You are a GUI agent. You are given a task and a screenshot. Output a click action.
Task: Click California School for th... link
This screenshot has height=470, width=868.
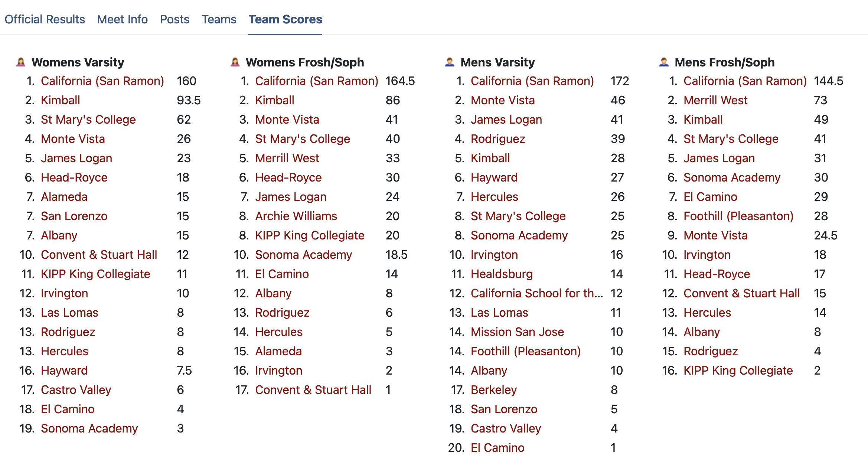coord(536,293)
